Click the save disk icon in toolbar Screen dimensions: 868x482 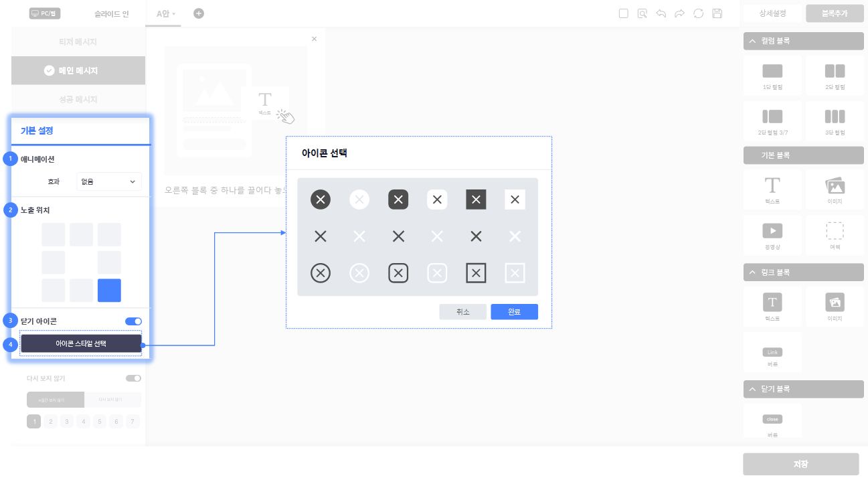(x=717, y=13)
